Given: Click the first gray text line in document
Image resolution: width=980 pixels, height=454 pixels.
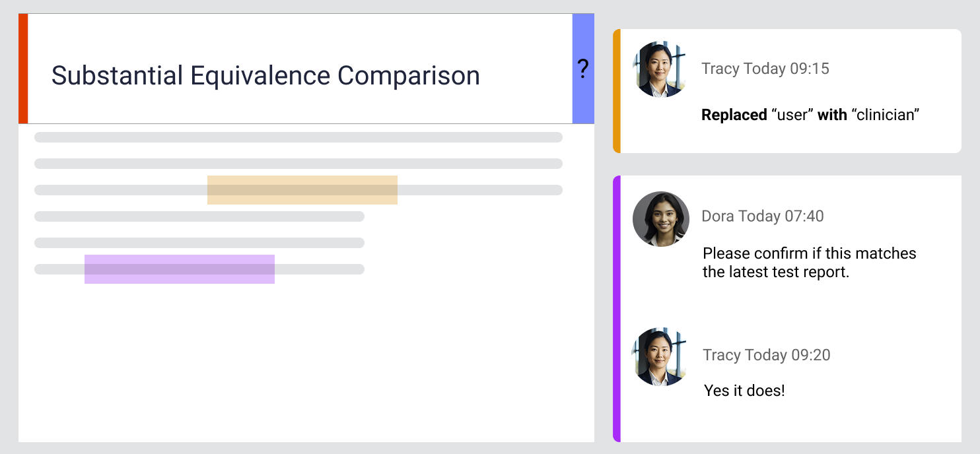Looking at the screenshot, I should pos(298,137).
